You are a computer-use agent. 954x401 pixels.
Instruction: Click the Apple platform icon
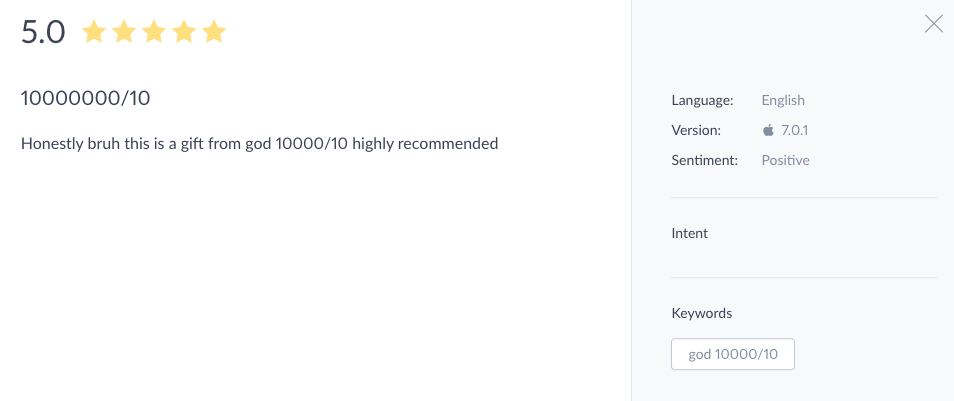[768, 130]
